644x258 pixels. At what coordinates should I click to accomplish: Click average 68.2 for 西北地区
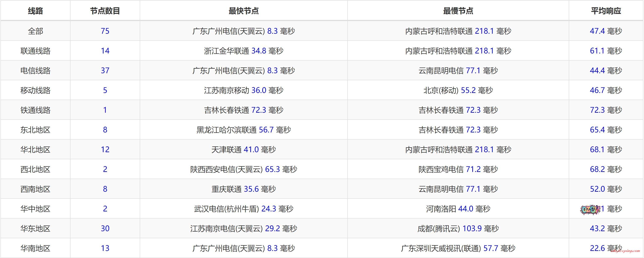click(597, 169)
